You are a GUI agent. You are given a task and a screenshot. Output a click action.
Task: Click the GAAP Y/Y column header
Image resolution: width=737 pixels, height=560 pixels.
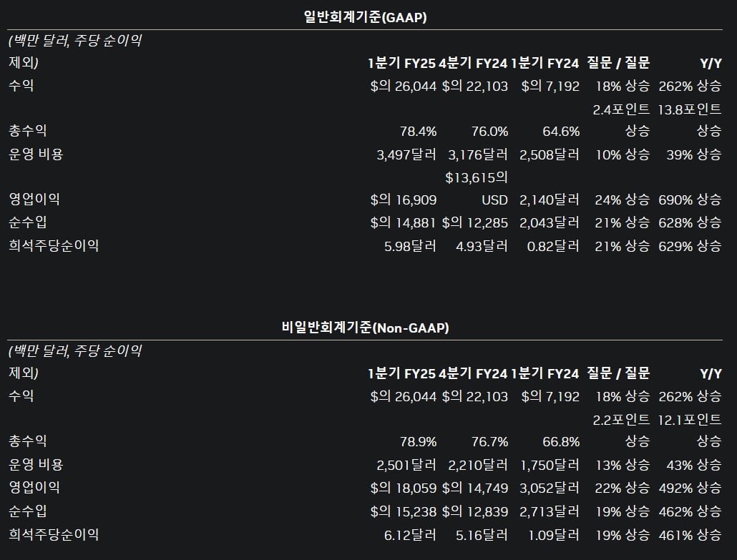(711, 63)
